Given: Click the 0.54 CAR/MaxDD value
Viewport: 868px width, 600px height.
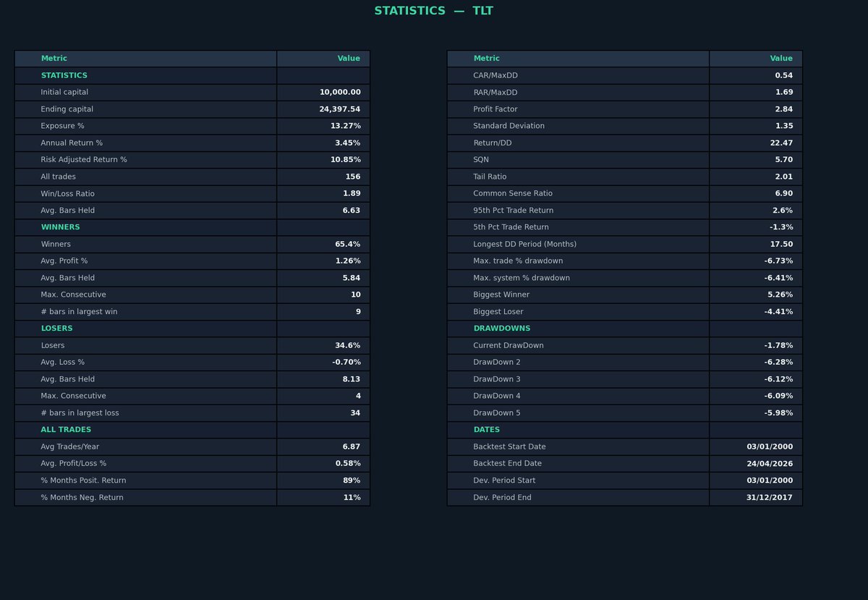Looking at the screenshot, I should click(784, 75).
